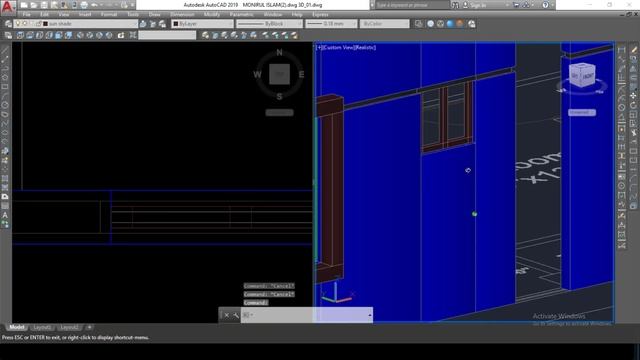This screenshot has width=640, height=360.
Task: Open the empty combo box in View toolbar row
Action: (167, 36)
